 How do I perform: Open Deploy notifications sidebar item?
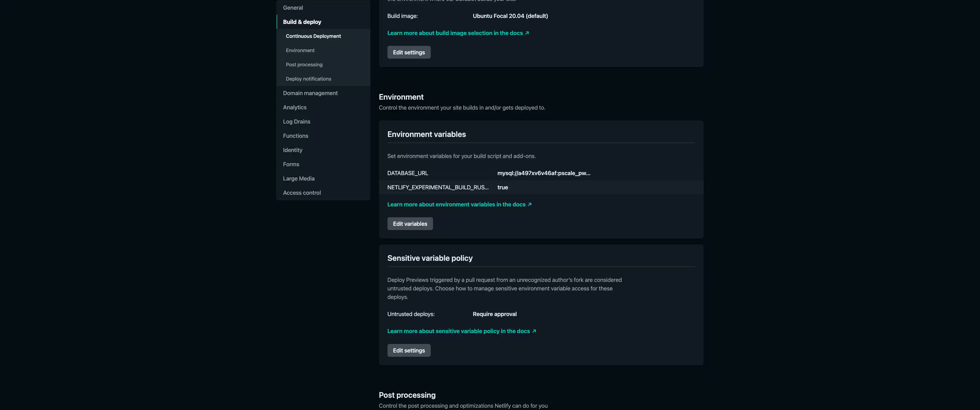pyautogui.click(x=308, y=79)
